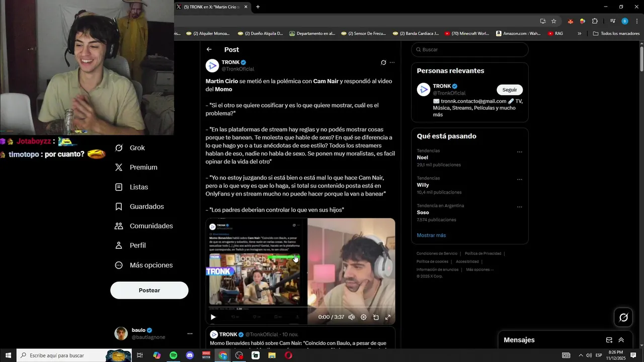This screenshot has height=362, width=644.
Task: Click the Postear button
Action: click(x=149, y=290)
